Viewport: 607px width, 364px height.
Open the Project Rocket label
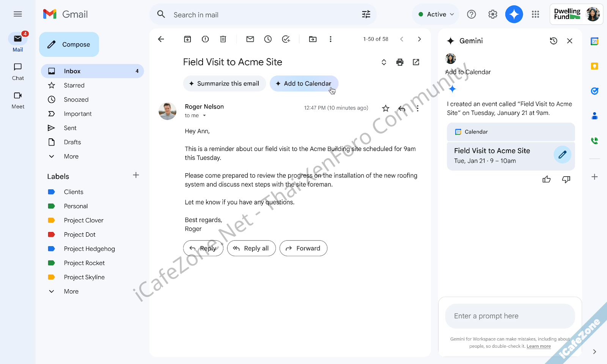[x=84, y=263]
